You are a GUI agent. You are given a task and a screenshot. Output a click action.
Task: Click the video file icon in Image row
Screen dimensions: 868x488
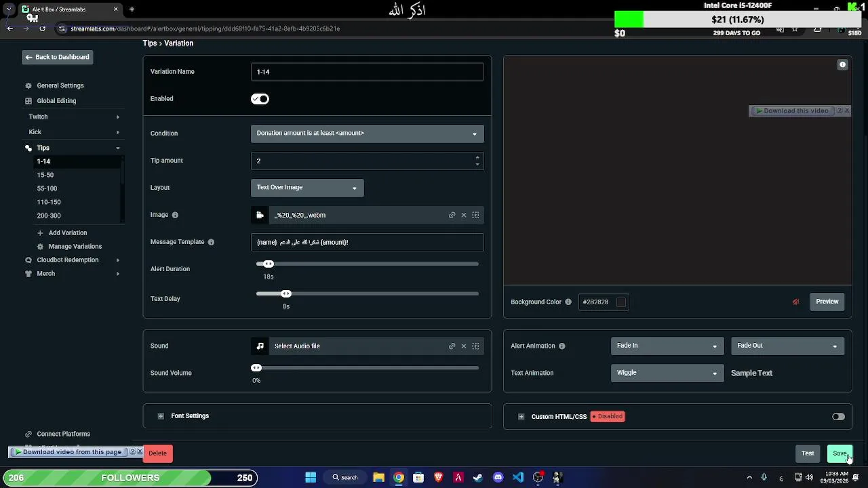(x=260, y=215)
